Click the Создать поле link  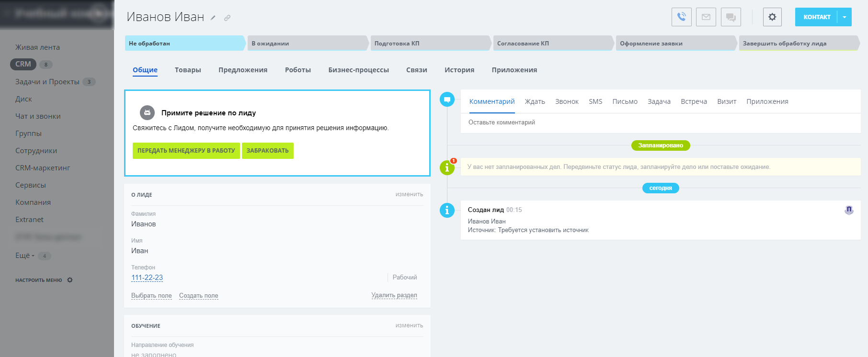(x=198, y=296)
